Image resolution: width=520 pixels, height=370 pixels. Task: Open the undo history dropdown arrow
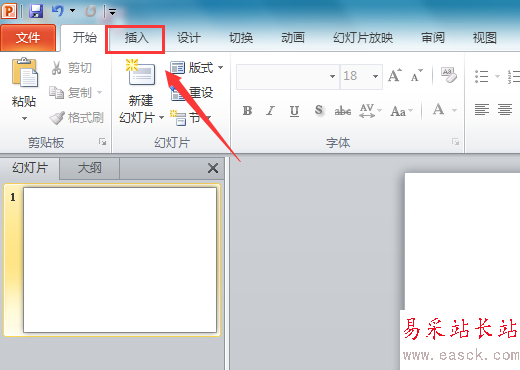72,11
